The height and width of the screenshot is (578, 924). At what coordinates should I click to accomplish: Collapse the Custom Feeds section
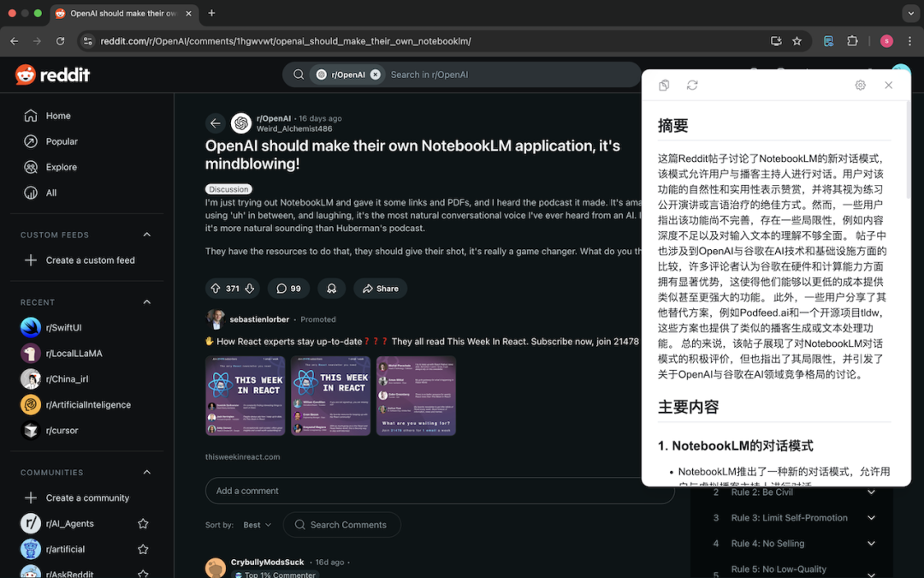click(x=146, y=235)
